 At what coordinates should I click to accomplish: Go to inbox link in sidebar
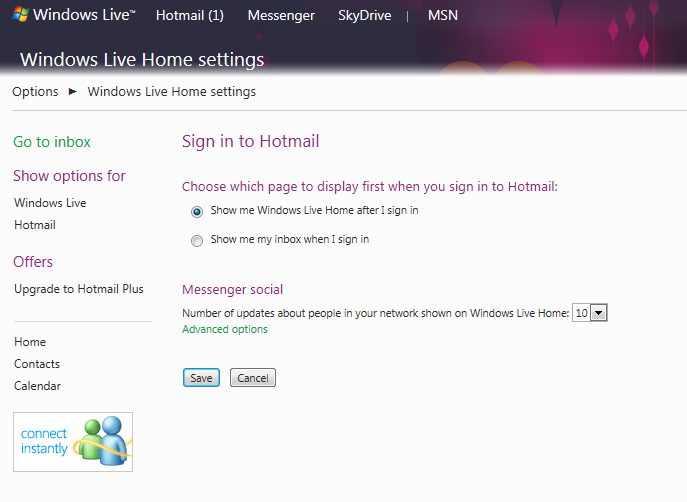coord(52,141)
